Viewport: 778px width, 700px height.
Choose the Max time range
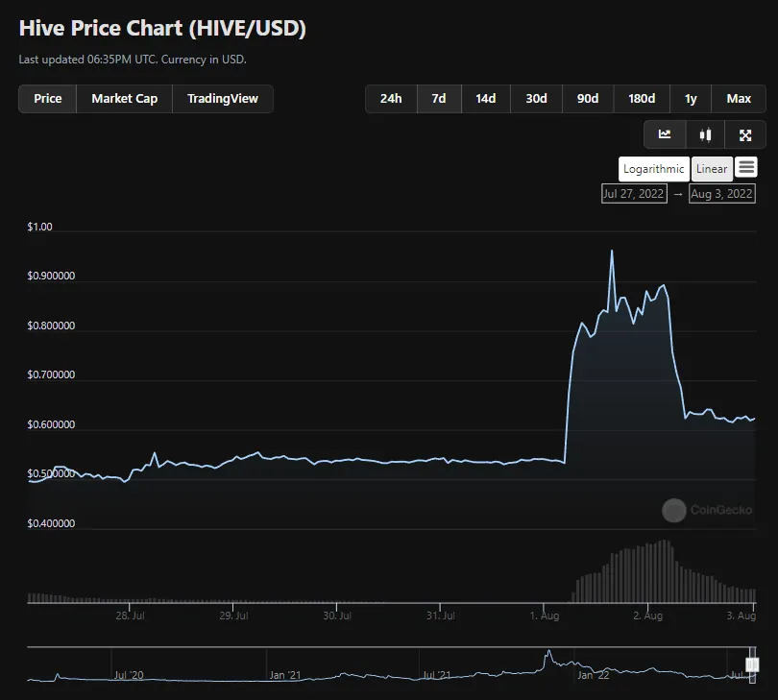[739, 99]
